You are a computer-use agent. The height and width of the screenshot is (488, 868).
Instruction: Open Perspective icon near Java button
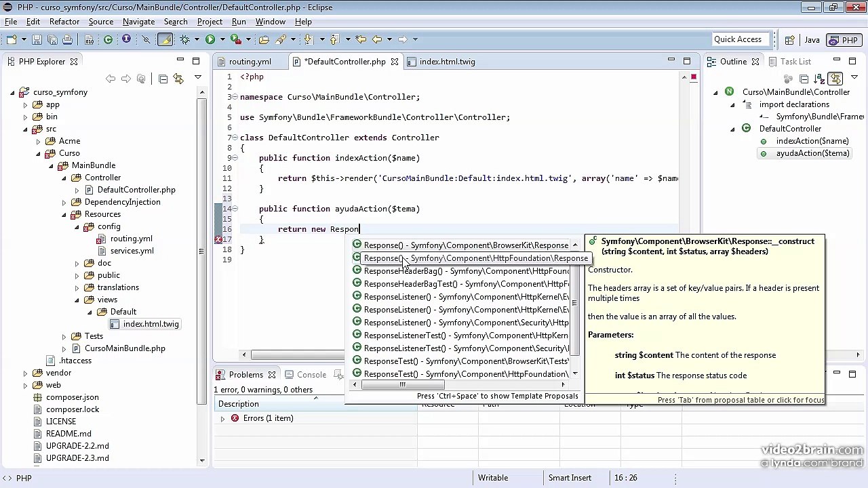(x=789, y=40)
